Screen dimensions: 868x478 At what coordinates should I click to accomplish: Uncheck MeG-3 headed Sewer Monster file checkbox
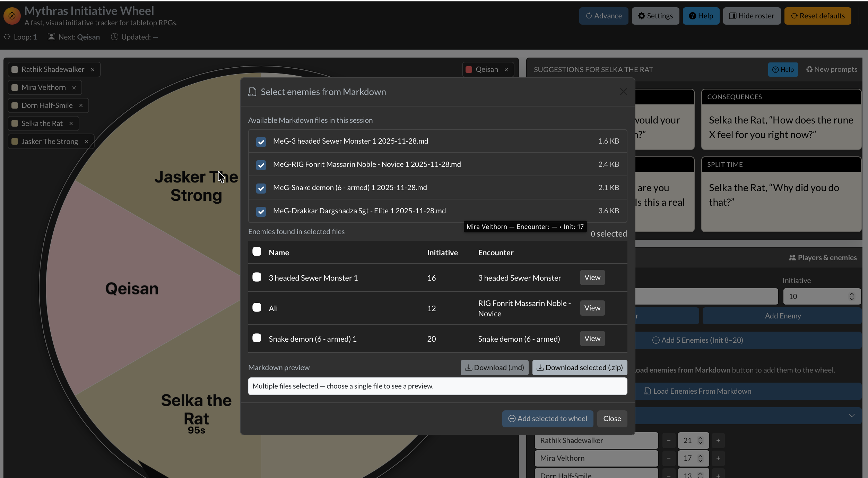pos(261,142)
